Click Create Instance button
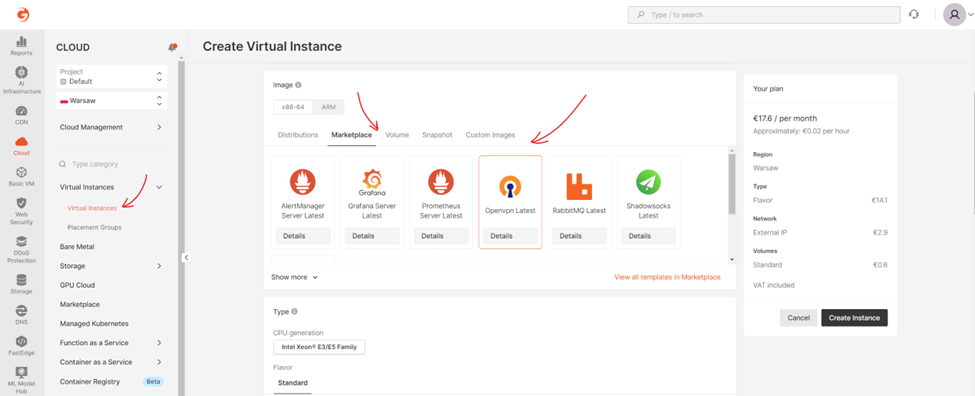Image resolution: width=975 pixels, height=396 pixels. pos(854,318)
